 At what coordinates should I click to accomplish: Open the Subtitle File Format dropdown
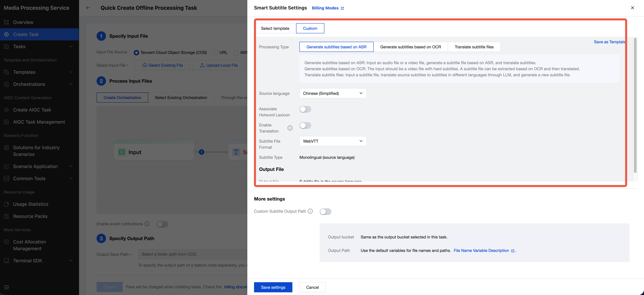[x=333, y=141]
